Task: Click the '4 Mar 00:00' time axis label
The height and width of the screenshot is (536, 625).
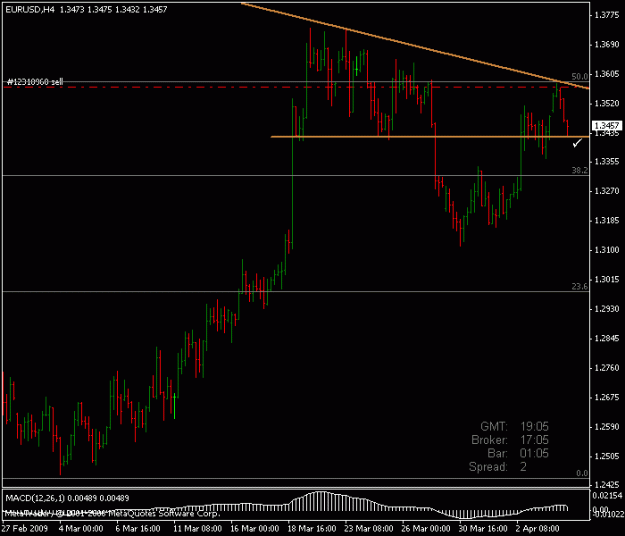Action: tap(81, 529)
